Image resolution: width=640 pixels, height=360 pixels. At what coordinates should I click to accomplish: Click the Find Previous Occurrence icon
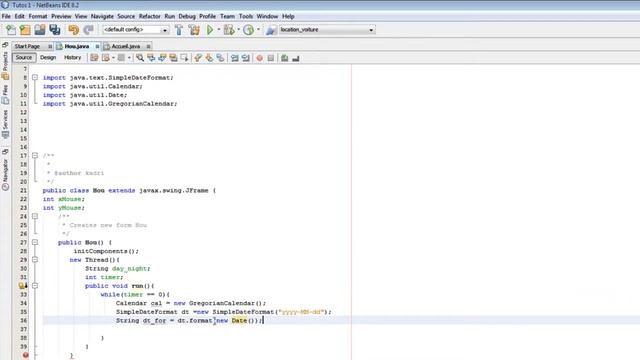151,58
